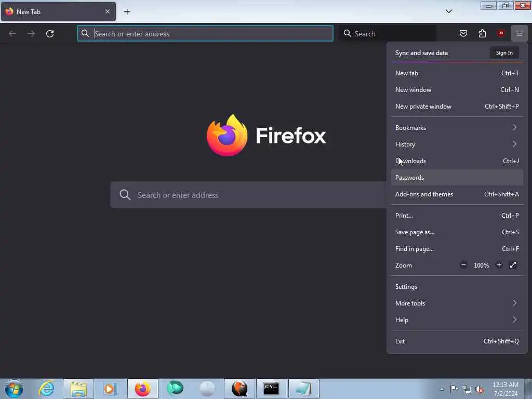Show hidden tray icons arrow
This screenshot has width=532, height=399.
coord(442,389)
